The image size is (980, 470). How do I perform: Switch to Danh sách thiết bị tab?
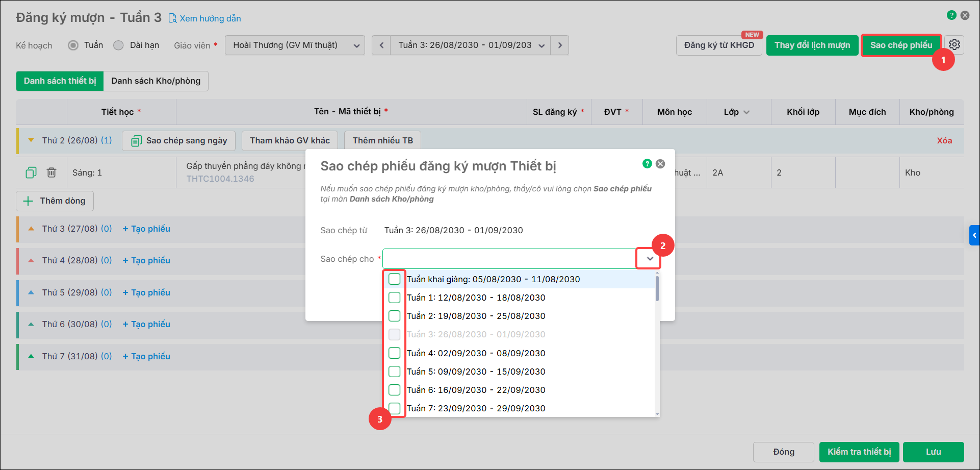click(x=60, y=81)
